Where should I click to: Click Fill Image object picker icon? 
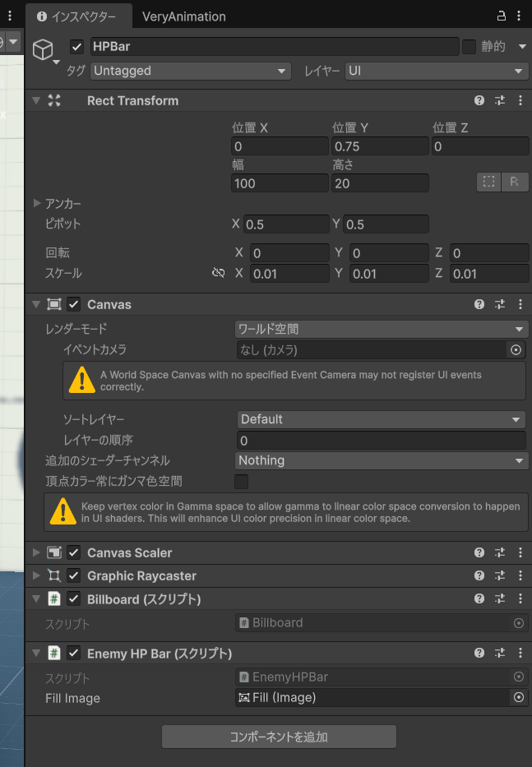click(518, 697)
